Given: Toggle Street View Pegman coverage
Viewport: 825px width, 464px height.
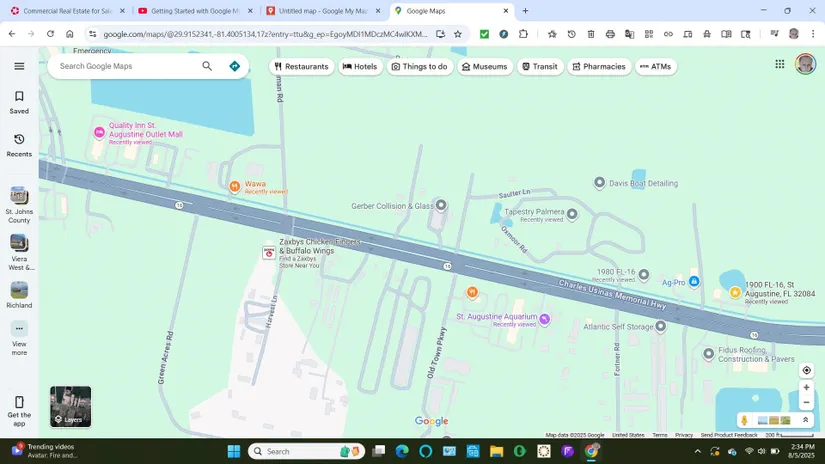Looking at the screenshot, I should click(x=744, y=420).
